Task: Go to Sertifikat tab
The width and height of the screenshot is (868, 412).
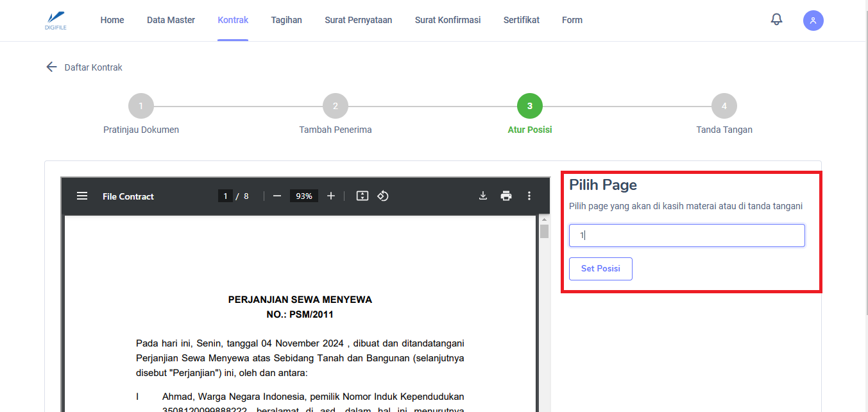Action: 521,20
